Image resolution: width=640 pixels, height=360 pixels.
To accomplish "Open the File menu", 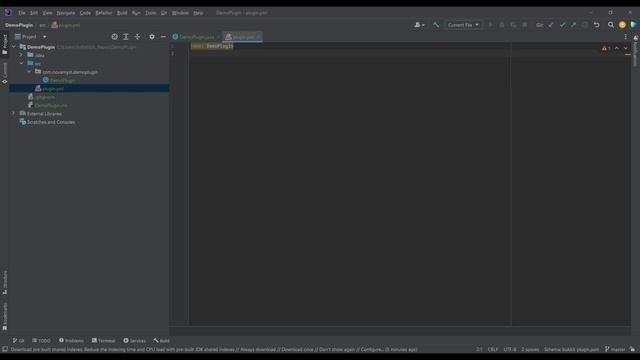I will tap(22, 13).
